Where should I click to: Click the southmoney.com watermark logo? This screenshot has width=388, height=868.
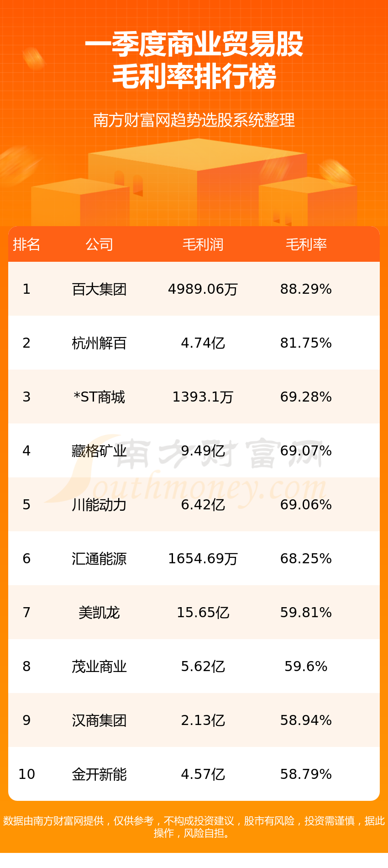(192, 471)
